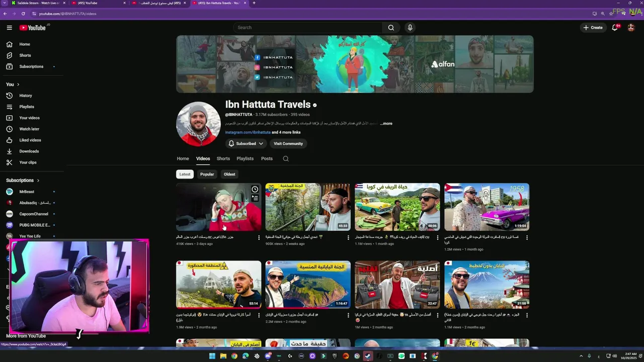Open the account avatar menu

(631, 28)
